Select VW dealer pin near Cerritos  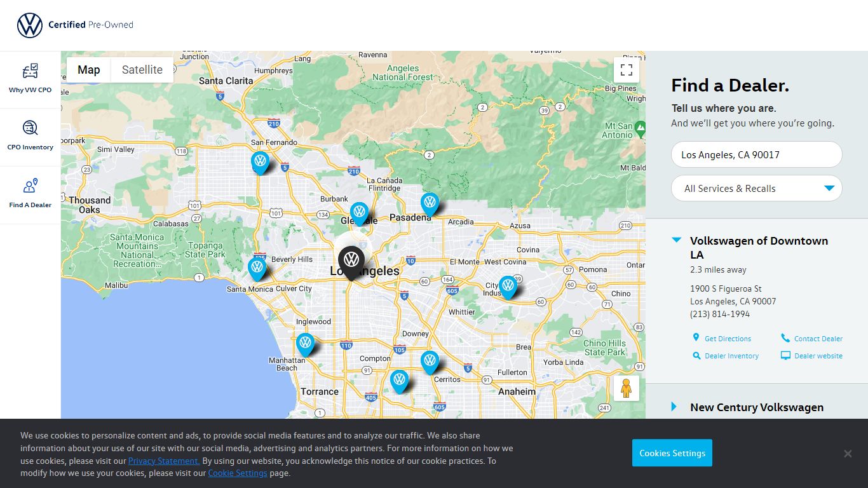pyautogui.click(x=430, y=362)
